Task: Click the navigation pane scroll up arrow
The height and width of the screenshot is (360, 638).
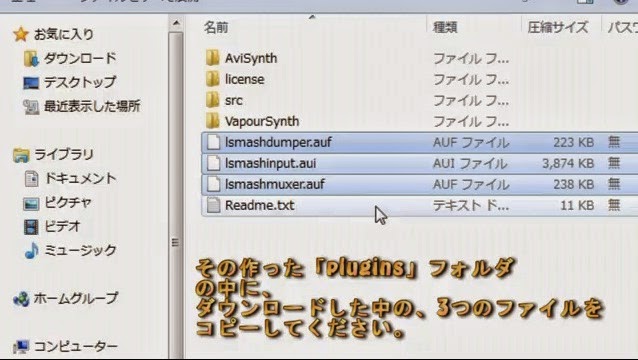Action: point(176,23)
